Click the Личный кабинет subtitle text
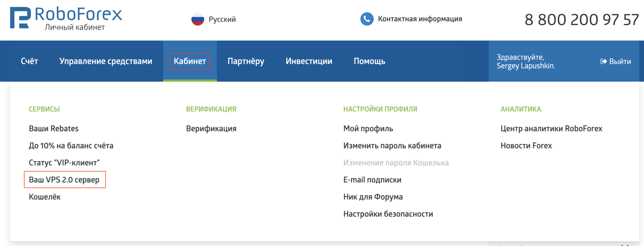The width and height of the screenshot is (644, 246). pyautogui.click(x=75, y=27)
